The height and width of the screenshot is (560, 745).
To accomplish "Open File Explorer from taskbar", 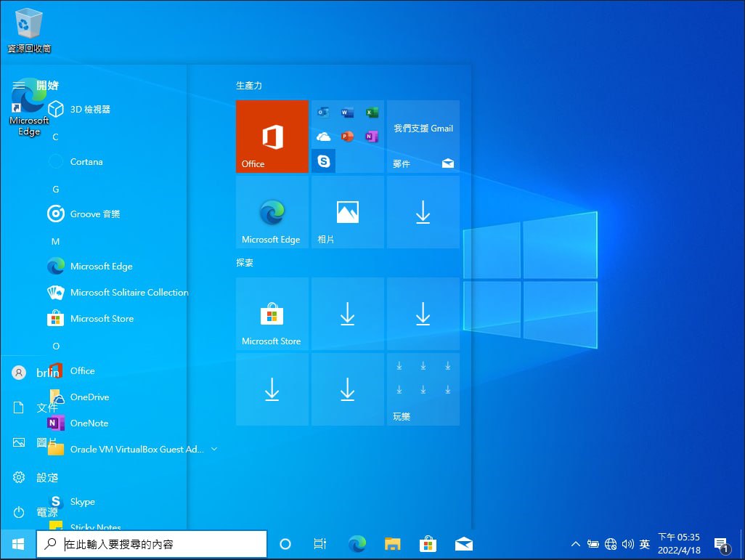I will click(392, 544).
